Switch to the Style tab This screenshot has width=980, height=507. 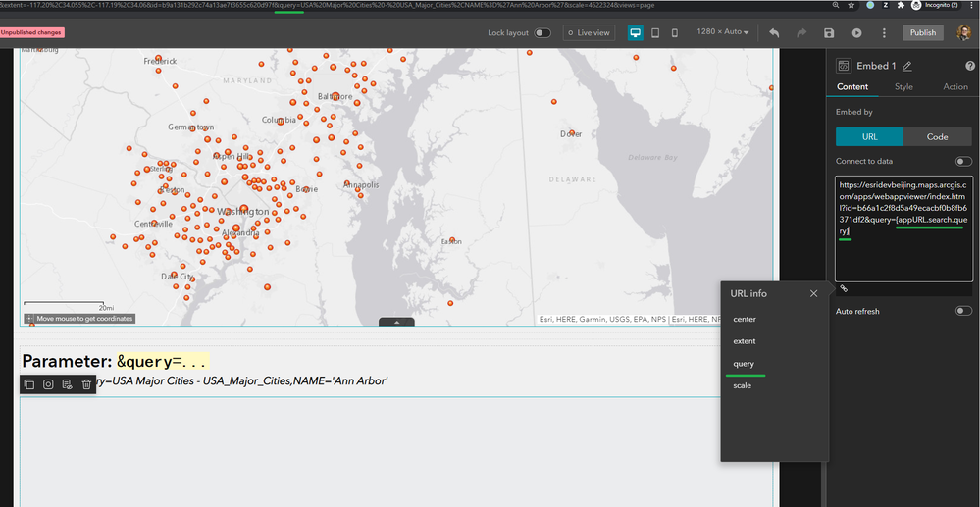coord(903,87)
